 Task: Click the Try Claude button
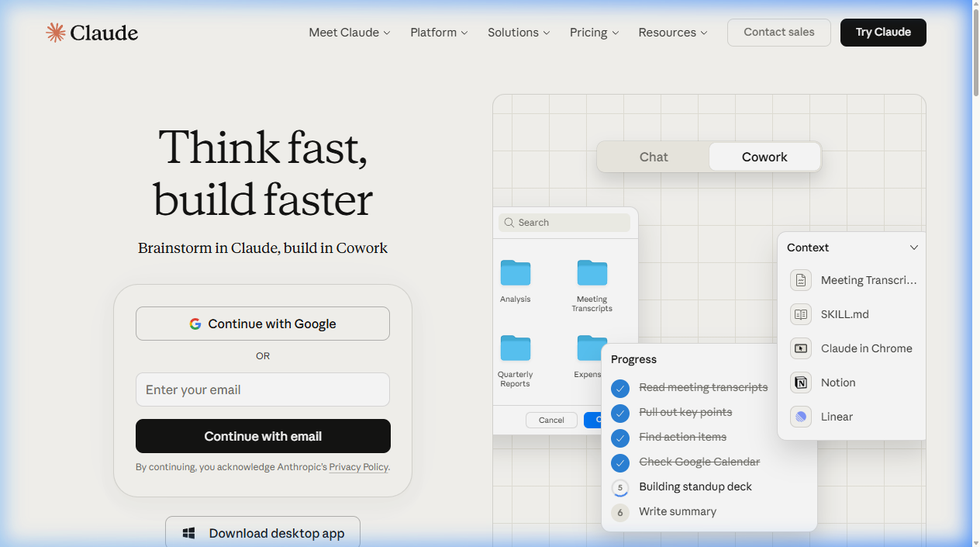883,33
